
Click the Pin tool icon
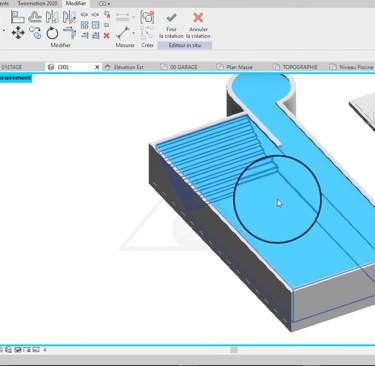click(x=107, y=25)
